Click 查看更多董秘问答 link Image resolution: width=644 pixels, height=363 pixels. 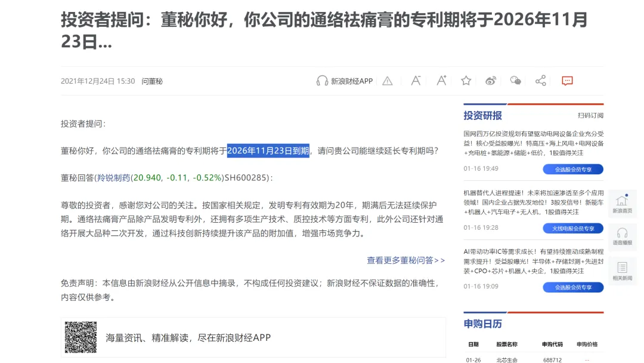click(x=406, y=260)
